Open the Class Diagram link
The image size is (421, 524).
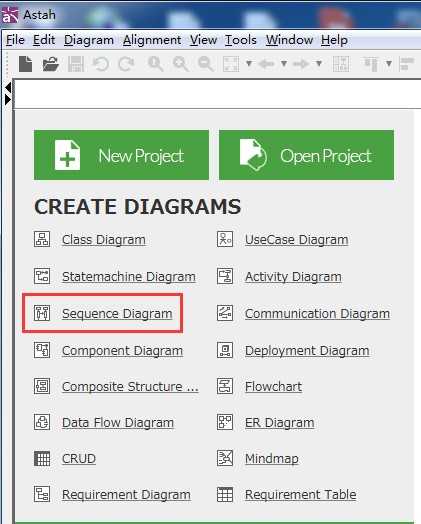point(104,240)
